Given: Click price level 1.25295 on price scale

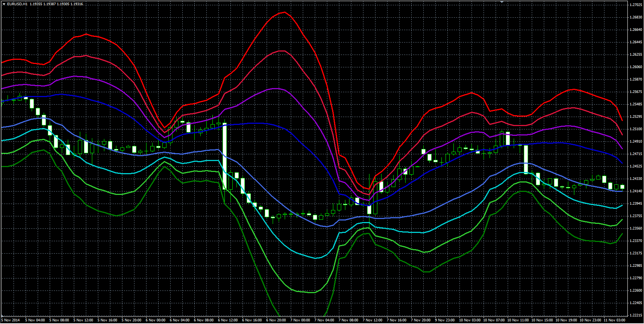Looking at the screenshot, I should coord(636,117).
